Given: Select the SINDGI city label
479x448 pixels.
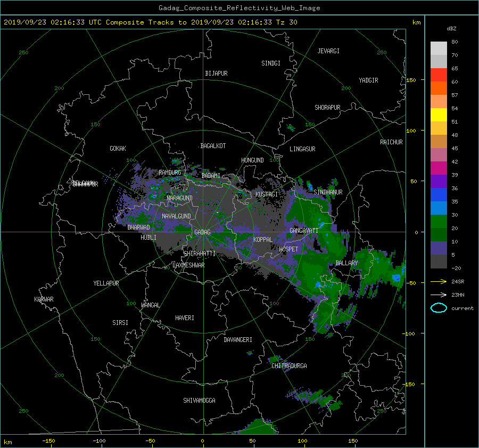Looking at the screenshot, I should (271, 63).
